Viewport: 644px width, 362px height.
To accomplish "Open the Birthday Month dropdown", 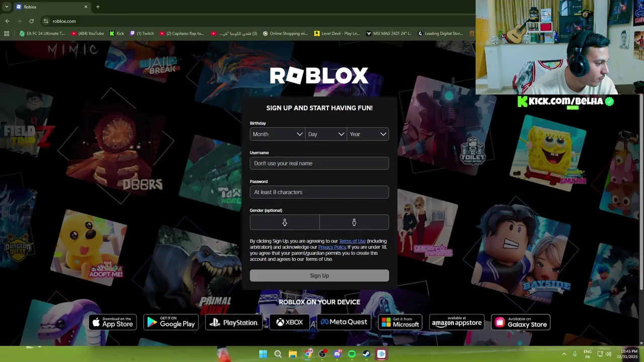I will (x=277, y=134).
